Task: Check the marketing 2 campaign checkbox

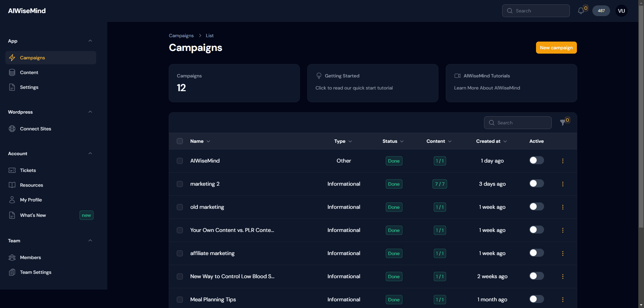Action: [x=180, y=184]
